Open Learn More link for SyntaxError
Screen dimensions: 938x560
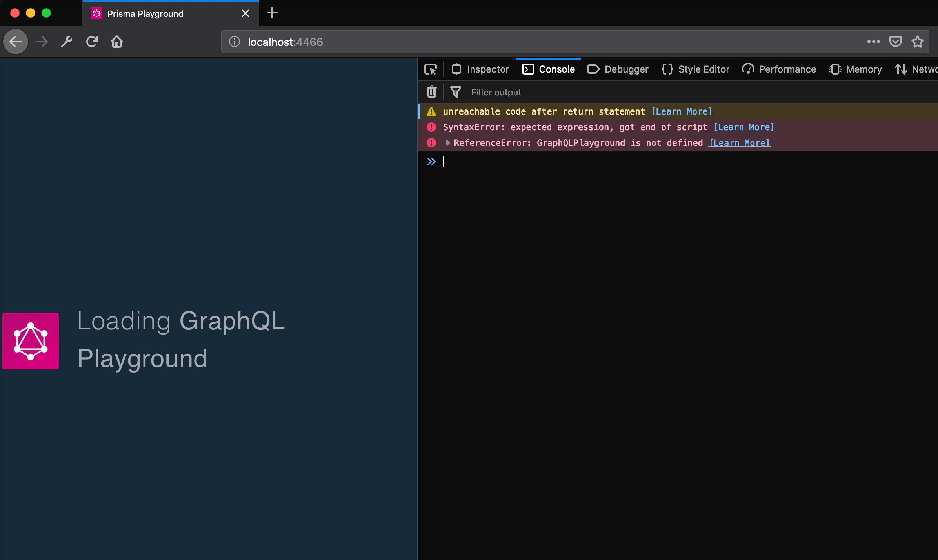[744, 127]
